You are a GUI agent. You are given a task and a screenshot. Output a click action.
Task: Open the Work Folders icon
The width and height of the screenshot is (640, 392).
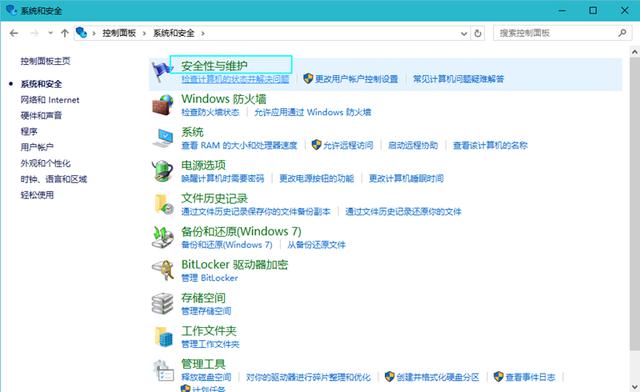164,336
